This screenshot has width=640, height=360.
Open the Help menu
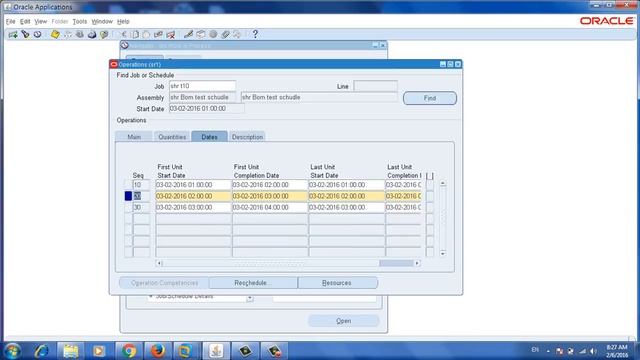coord(123,21)
